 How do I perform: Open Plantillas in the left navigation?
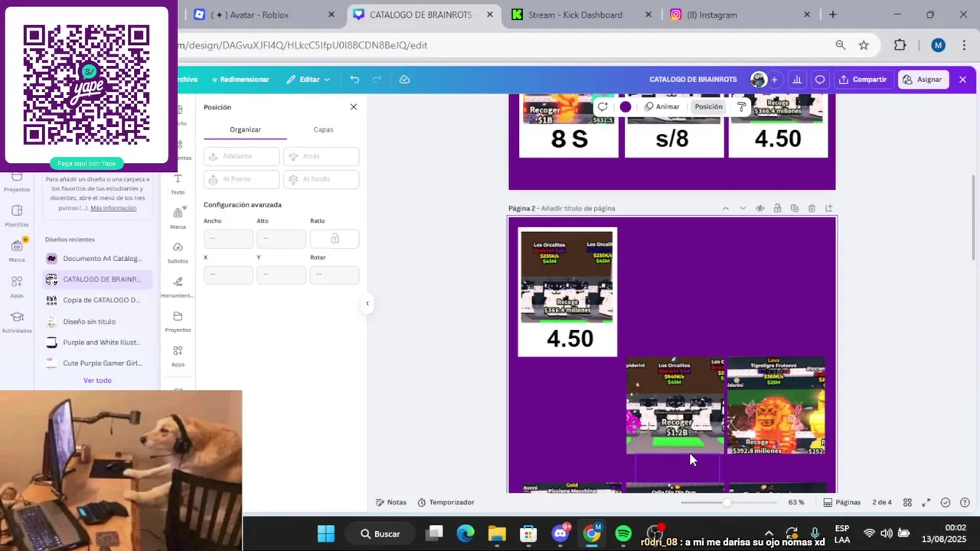point(17,216)
